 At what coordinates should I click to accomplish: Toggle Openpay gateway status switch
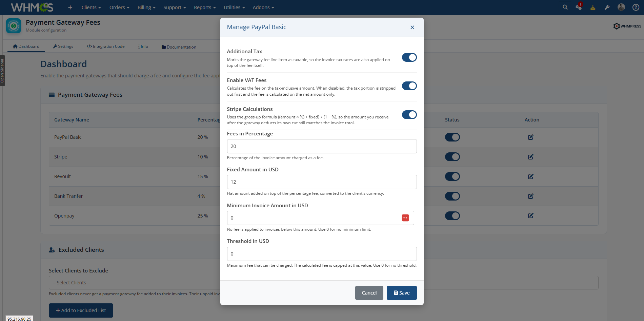click(452, 216)
